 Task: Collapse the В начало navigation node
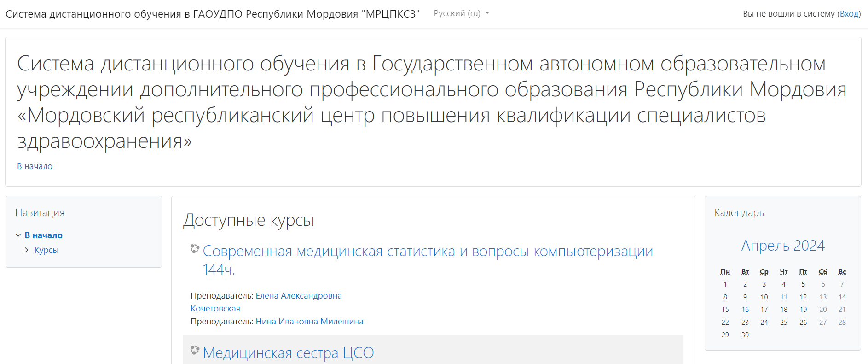click(18, 235)
